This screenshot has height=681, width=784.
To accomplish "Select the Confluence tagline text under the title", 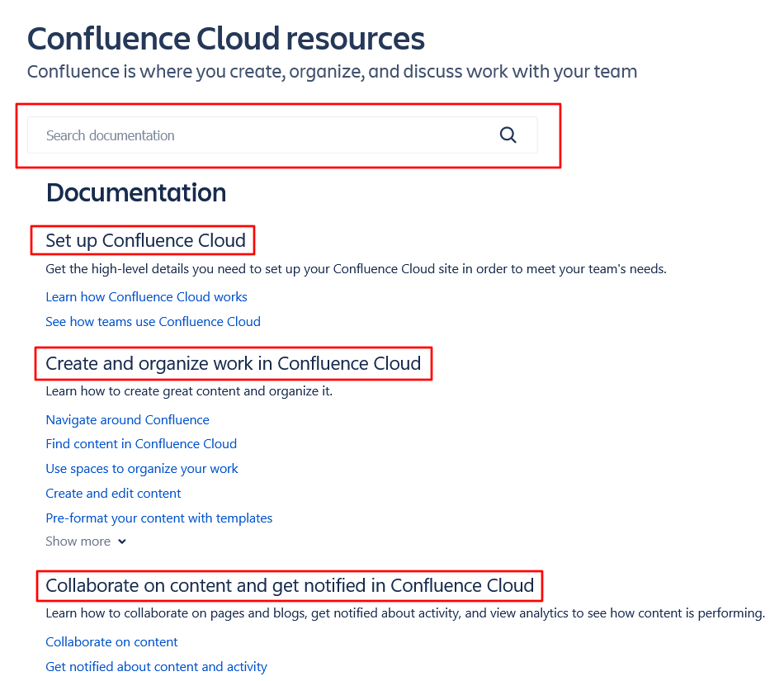I will pyautogui.click(x=332, y=72).
